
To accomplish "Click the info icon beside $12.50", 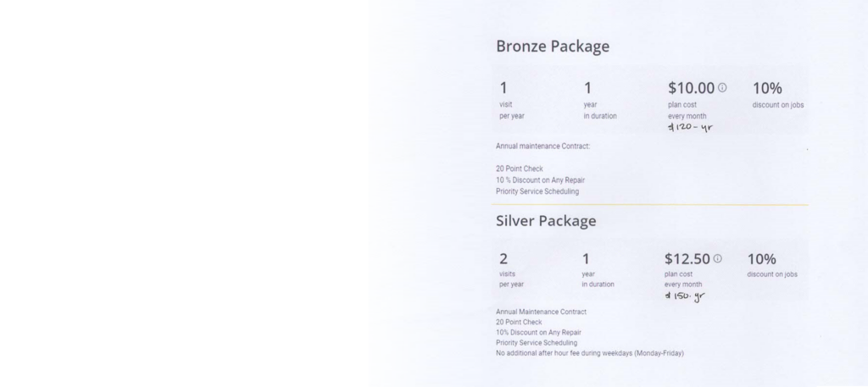I will 717,258.
